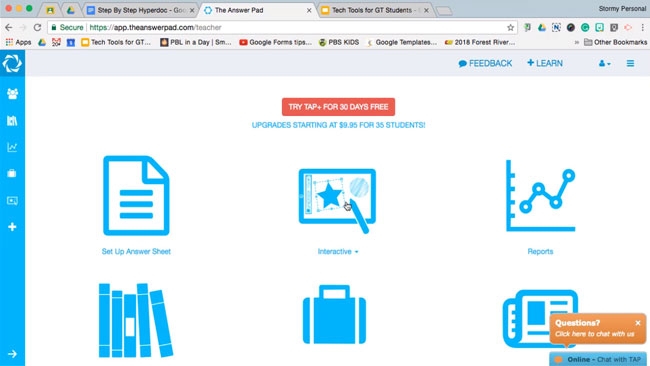Image resolution: width=650 pixels, height=366 pixels.
Task: Show hidden bookmarks with the chevron
Action: pos(576,42)
